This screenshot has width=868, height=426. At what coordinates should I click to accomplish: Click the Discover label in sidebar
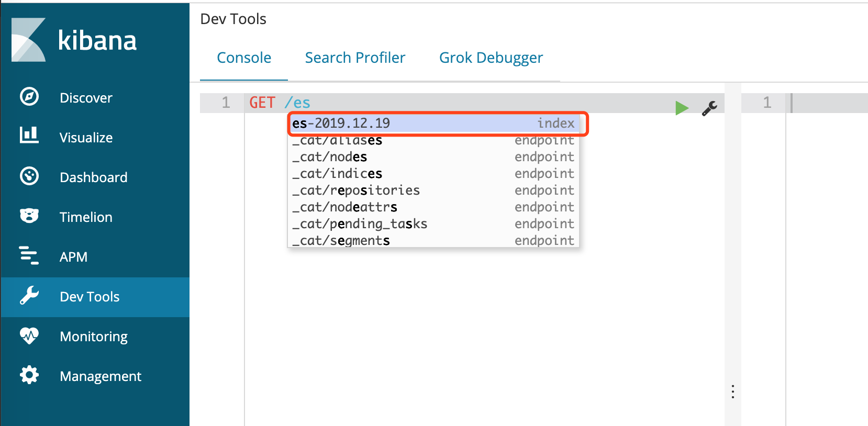[86, 98]
